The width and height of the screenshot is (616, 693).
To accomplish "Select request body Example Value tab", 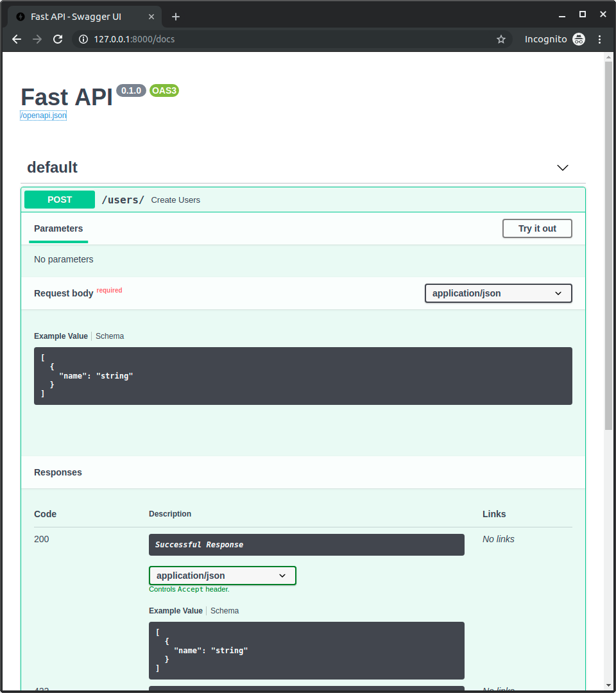I will 61,336.
